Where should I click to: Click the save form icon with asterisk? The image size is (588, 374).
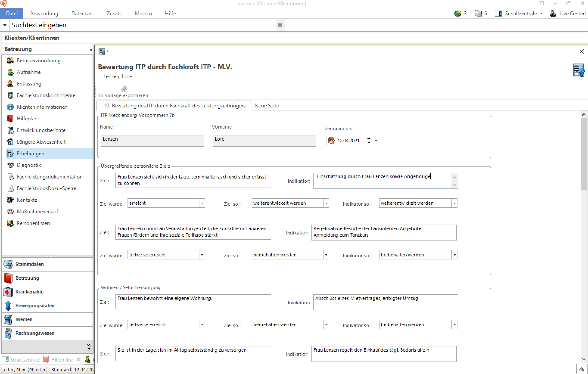102,51
